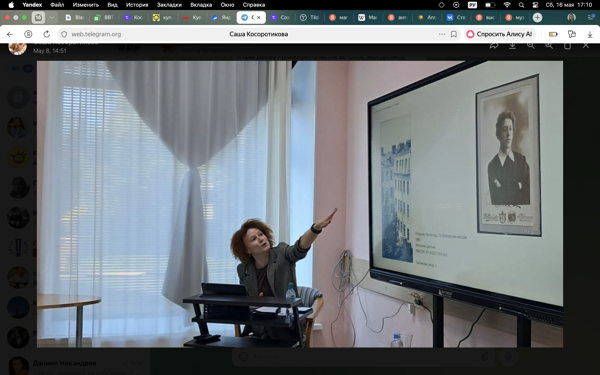
Task: Reload the web.telegram.org page
Action: point(47,34)
